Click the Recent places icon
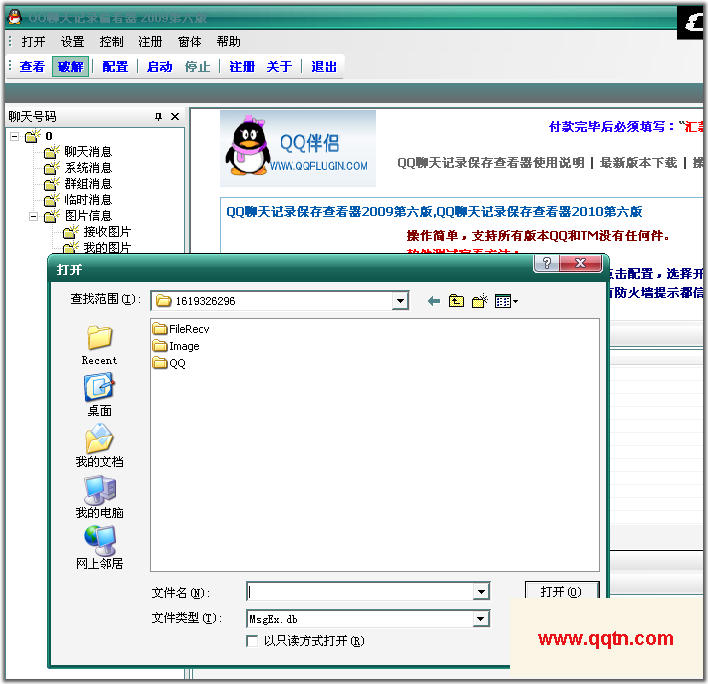 (x=99, y=343)
